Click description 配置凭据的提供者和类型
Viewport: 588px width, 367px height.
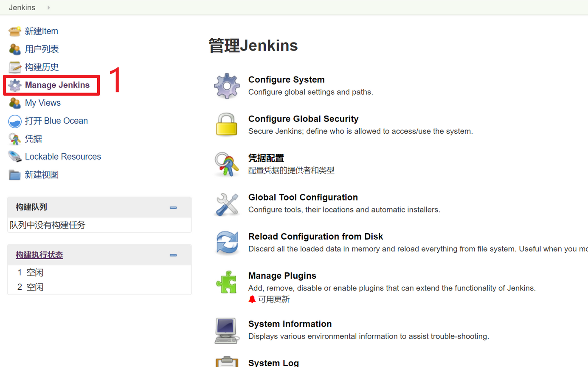(x=291, y=170)
